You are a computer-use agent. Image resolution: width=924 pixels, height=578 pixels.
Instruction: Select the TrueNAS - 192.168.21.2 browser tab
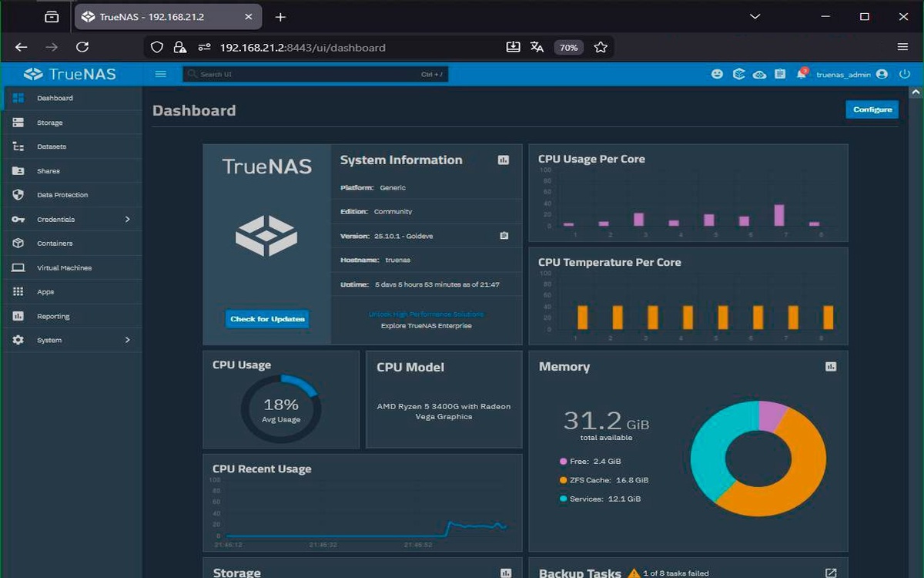coord(169,16)
